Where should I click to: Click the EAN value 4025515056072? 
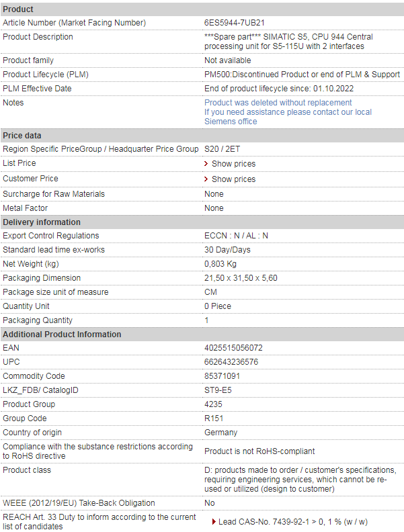click(233, 348)
